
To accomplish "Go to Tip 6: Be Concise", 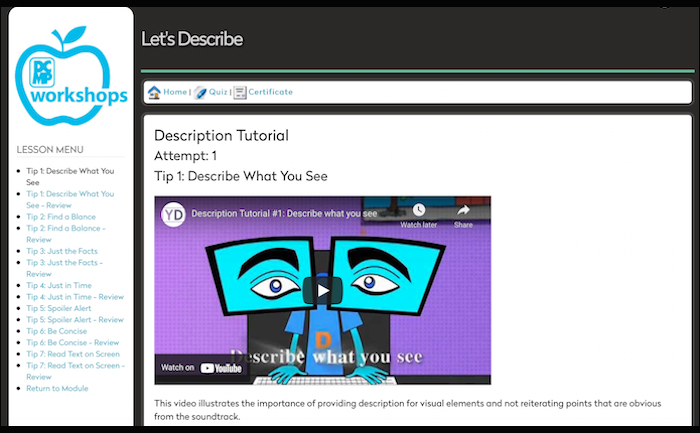I will [57, 331].
